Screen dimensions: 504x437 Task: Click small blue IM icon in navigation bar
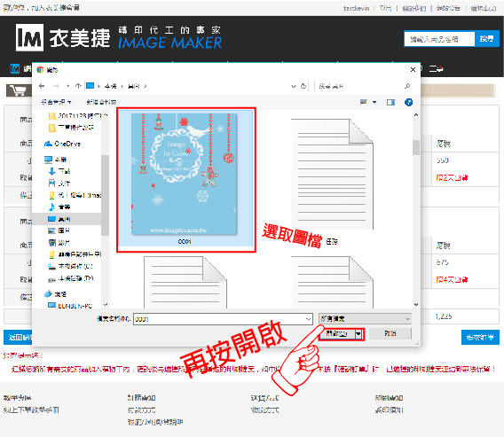[15, 69]
